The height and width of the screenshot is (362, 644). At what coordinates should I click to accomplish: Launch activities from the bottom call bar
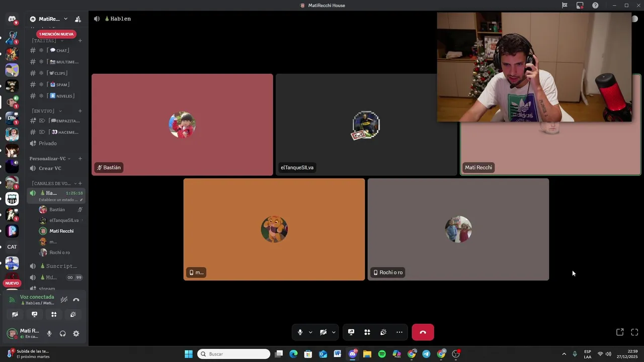coord(367,332)
